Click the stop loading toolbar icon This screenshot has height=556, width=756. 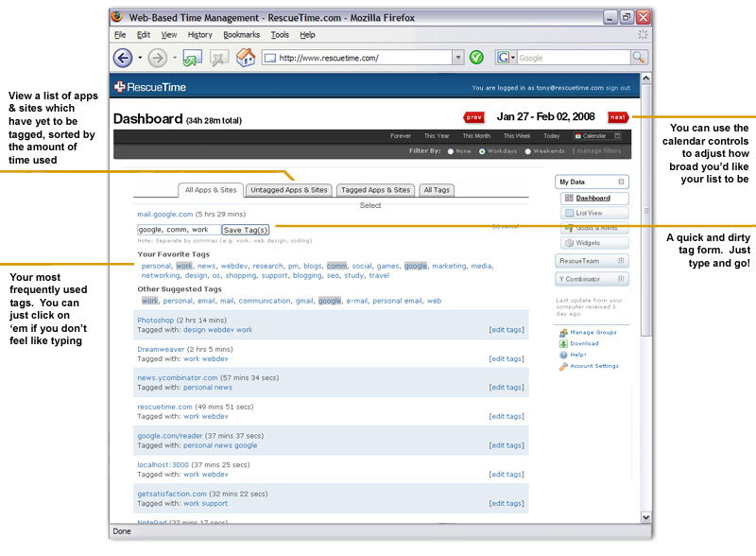[219, 59]
